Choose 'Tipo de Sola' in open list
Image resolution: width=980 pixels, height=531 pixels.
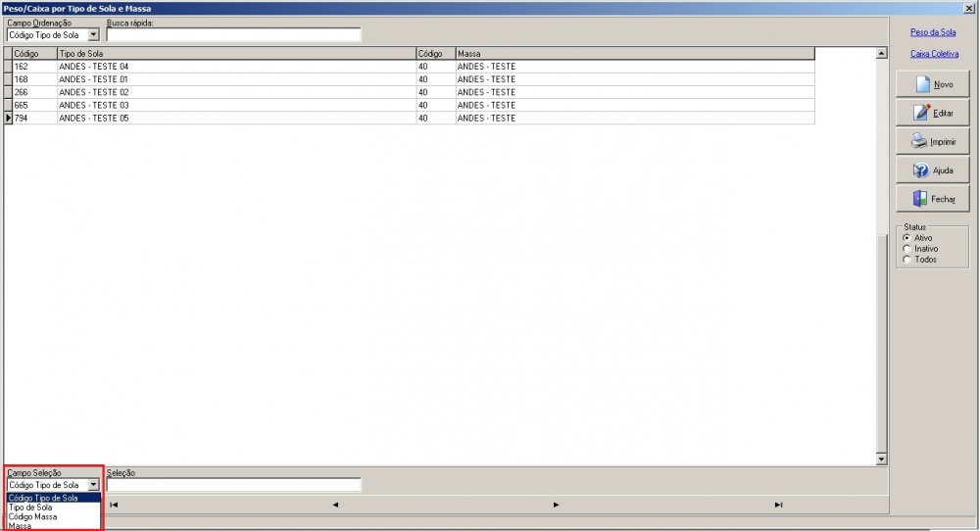pyautogui.click(x=54, y=507)
